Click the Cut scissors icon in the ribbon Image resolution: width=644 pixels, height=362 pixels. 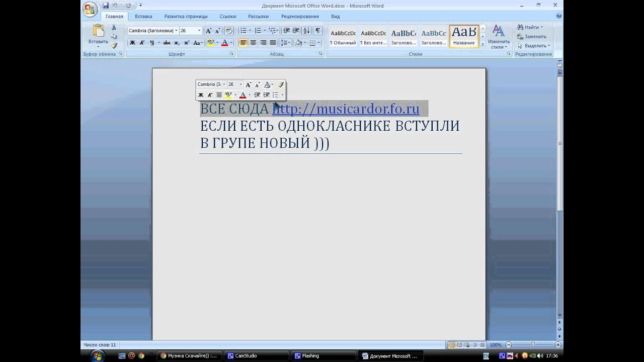[114, 28]
